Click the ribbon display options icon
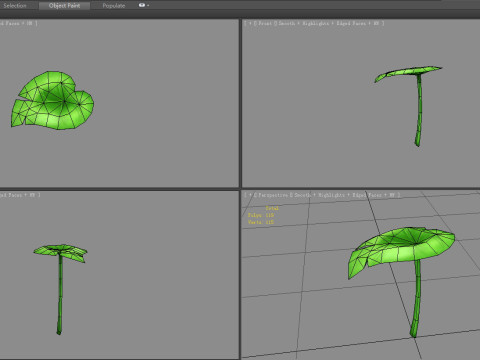Image resolution: width=480 pixels, height=360 pixels. [142, 5]
